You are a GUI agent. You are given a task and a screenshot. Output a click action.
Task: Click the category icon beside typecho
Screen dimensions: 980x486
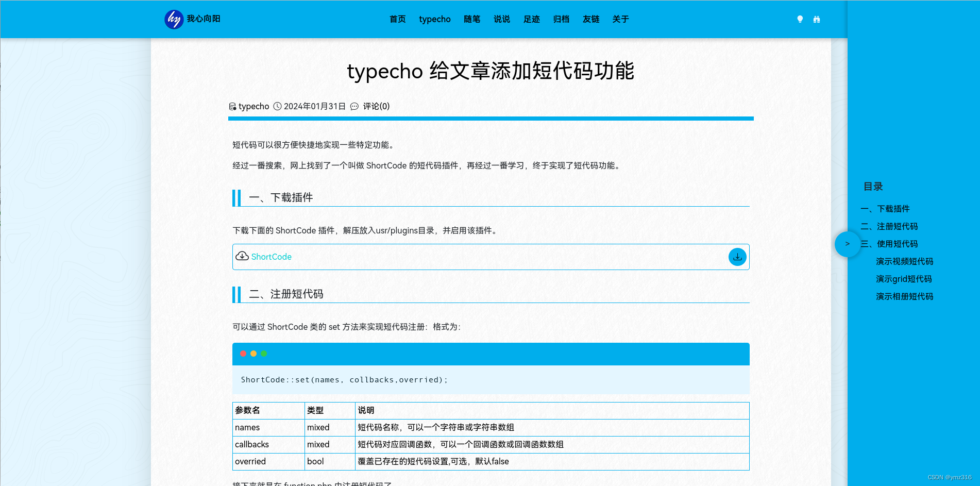pos(232,106)
